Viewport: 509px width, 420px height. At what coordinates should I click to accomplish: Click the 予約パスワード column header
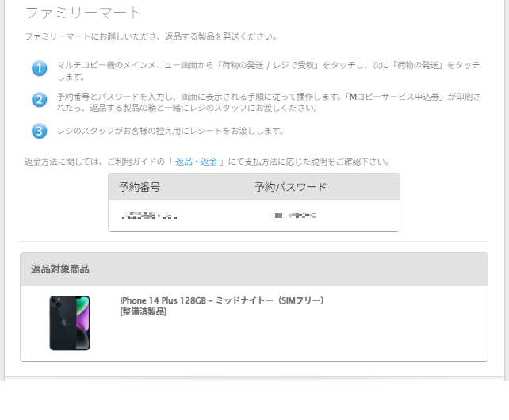tap(290, 187)
